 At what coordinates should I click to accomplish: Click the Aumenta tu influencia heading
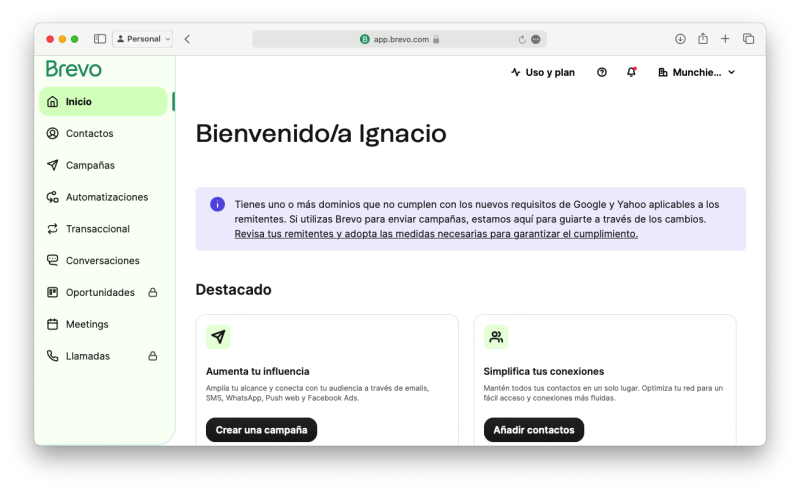point(258,372)
